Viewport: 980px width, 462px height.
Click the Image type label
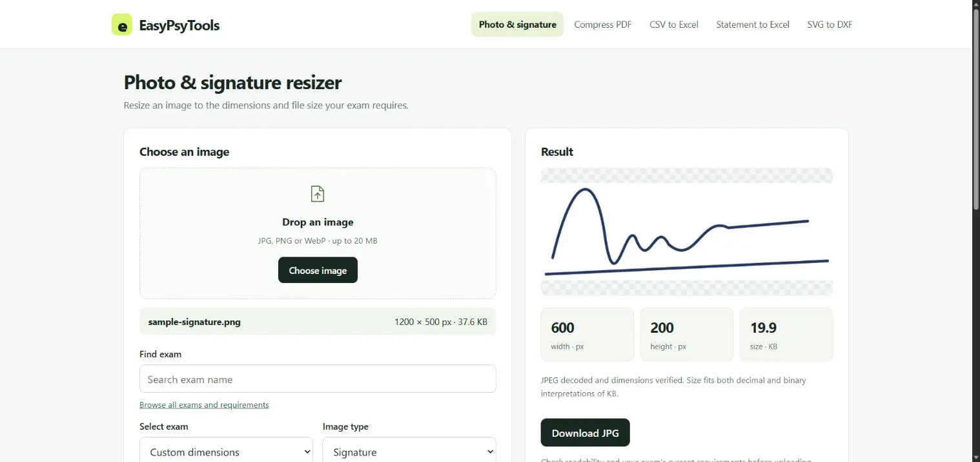345,426
